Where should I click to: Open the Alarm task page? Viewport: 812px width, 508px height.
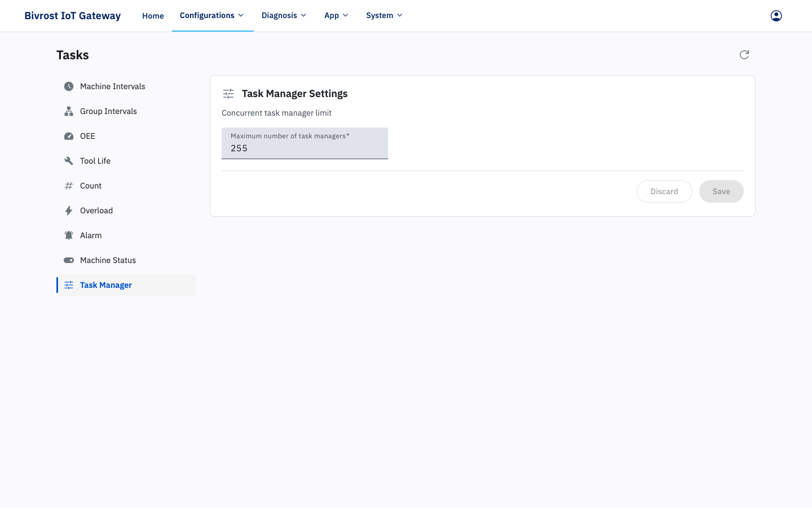pyautogui.click(x=126, y=235)
